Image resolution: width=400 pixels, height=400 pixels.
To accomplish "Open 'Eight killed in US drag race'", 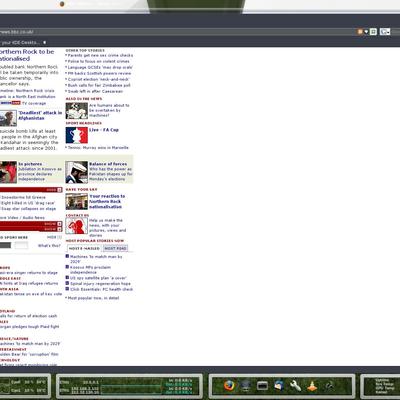I will [28, 203].
